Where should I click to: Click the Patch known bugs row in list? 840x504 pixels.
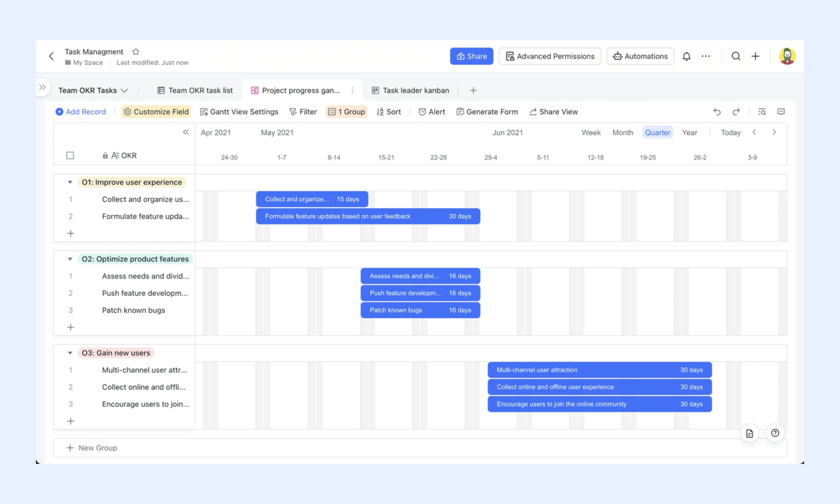[124, 310]
